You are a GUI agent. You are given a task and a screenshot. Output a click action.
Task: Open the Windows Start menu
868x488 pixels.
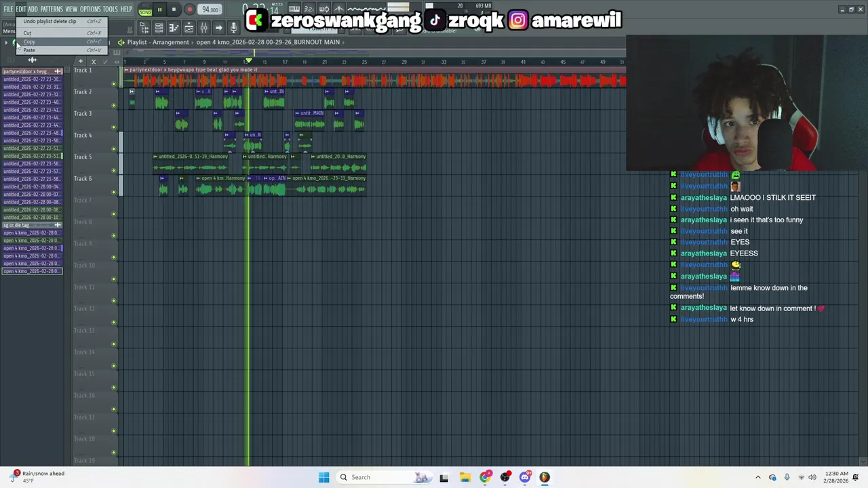click(x=323, y=477)
